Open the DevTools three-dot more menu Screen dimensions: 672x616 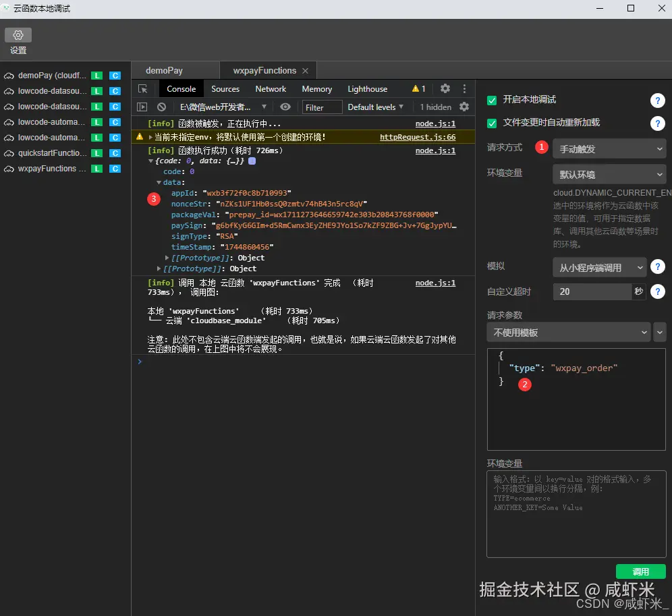[x=464, y=89]
